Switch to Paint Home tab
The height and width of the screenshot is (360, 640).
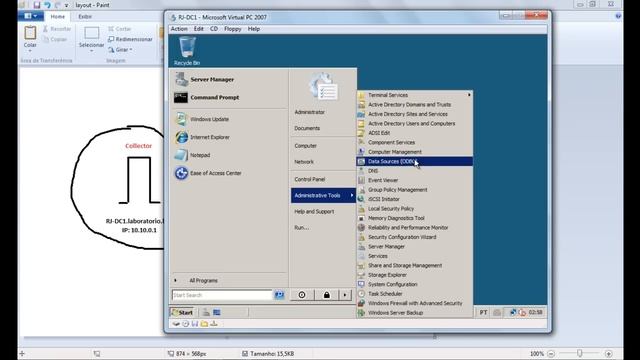(x=58, y=16)
